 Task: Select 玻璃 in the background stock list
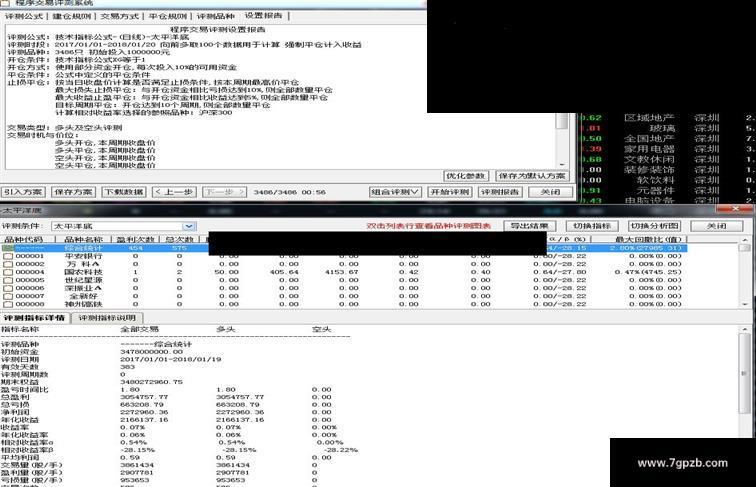(x=662, y=128)
